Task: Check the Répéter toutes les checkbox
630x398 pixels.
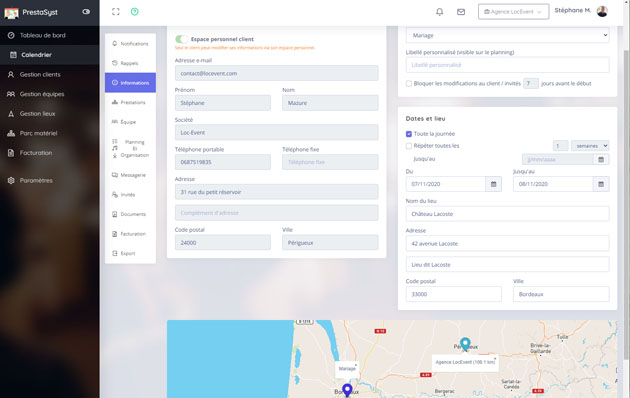Action: point(409,146)
